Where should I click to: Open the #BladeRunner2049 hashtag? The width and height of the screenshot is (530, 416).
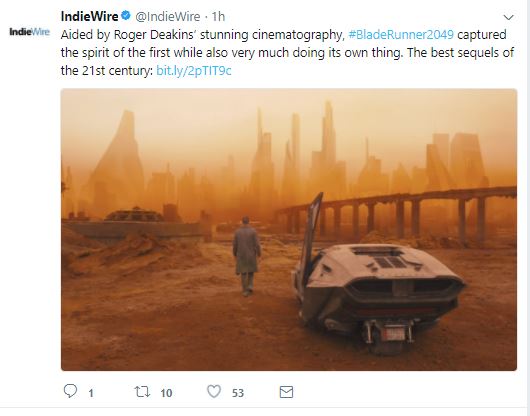point(401,34)
